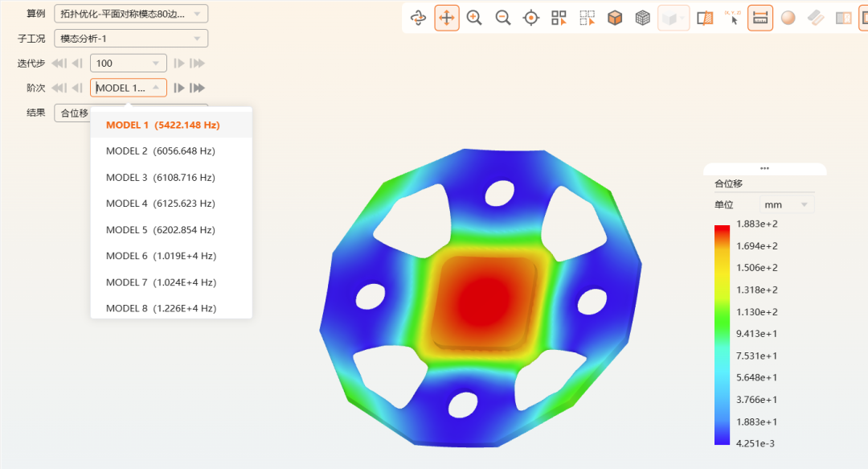
Task: Go to next 迭代步 iteration step
Action: click(178, 64)
